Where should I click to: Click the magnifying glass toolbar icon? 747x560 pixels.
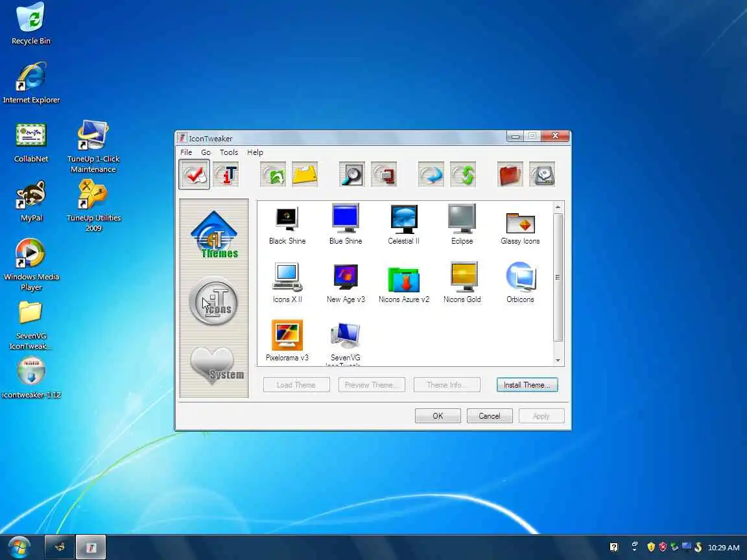click(352, 174)
